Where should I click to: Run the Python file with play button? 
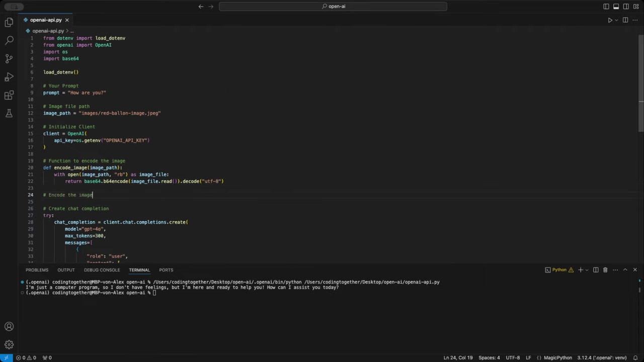(x=610, y=20)
